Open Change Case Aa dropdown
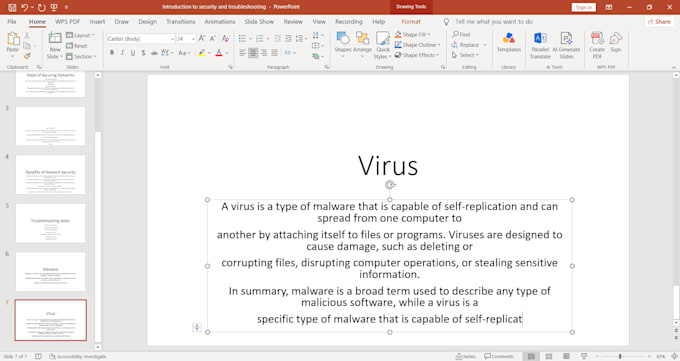The width and height of the screenshot is (680, 361). tap(184, 53)
